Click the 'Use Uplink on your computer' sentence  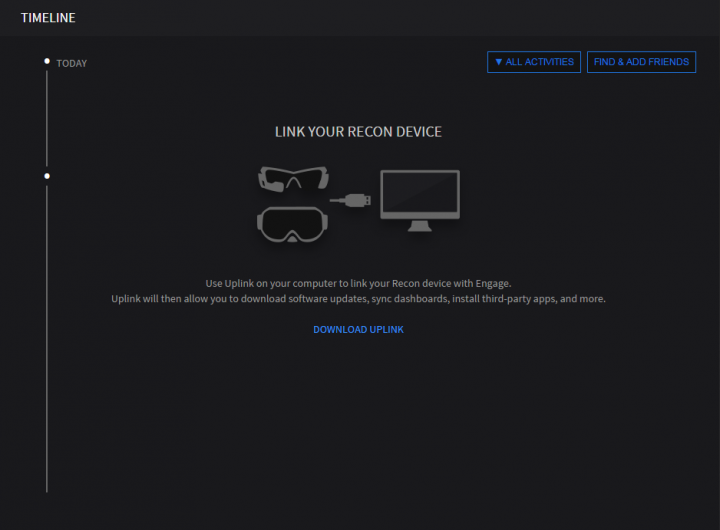click(x=358, y=283)
